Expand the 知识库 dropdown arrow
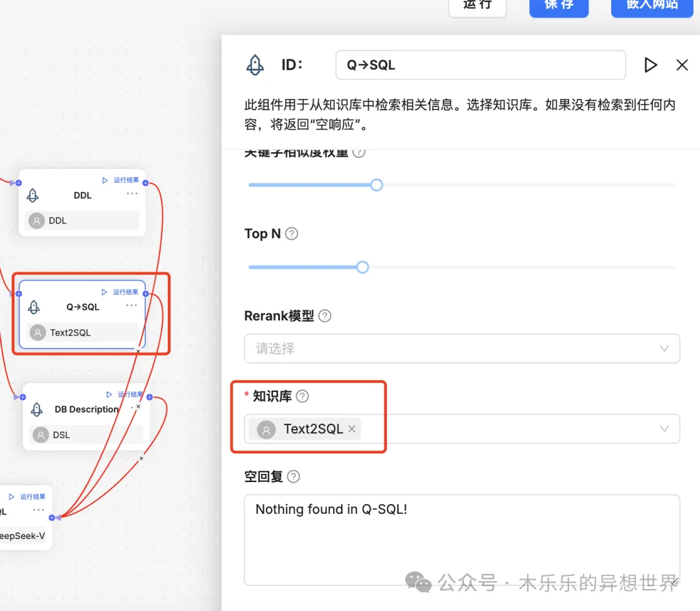Viewport: 700px width, 611px height. 664,429
